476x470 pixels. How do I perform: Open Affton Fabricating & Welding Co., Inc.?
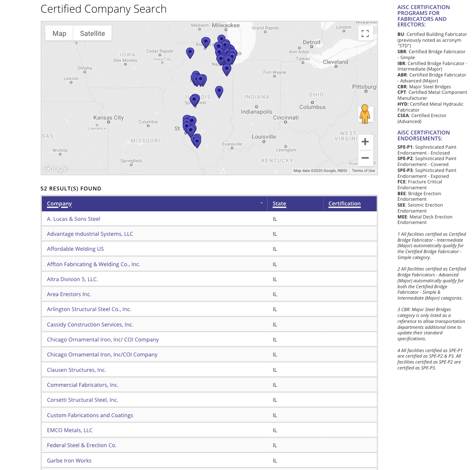[94, 264]
